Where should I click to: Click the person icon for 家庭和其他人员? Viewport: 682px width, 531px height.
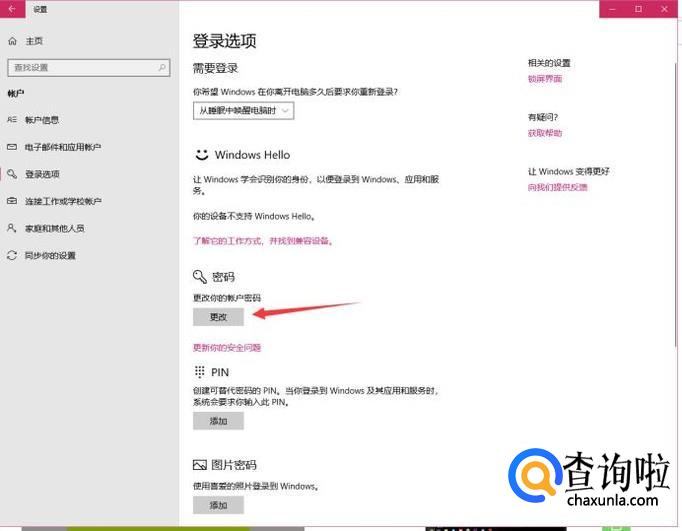pyautogui.click(x=12, y=228)
